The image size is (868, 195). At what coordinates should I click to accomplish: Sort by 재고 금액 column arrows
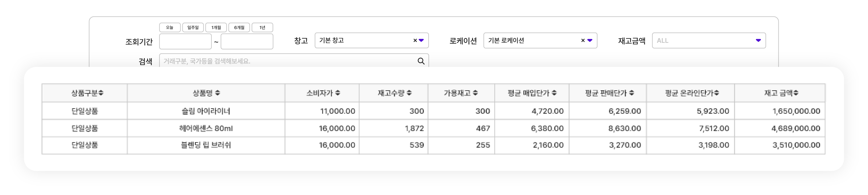796,93
